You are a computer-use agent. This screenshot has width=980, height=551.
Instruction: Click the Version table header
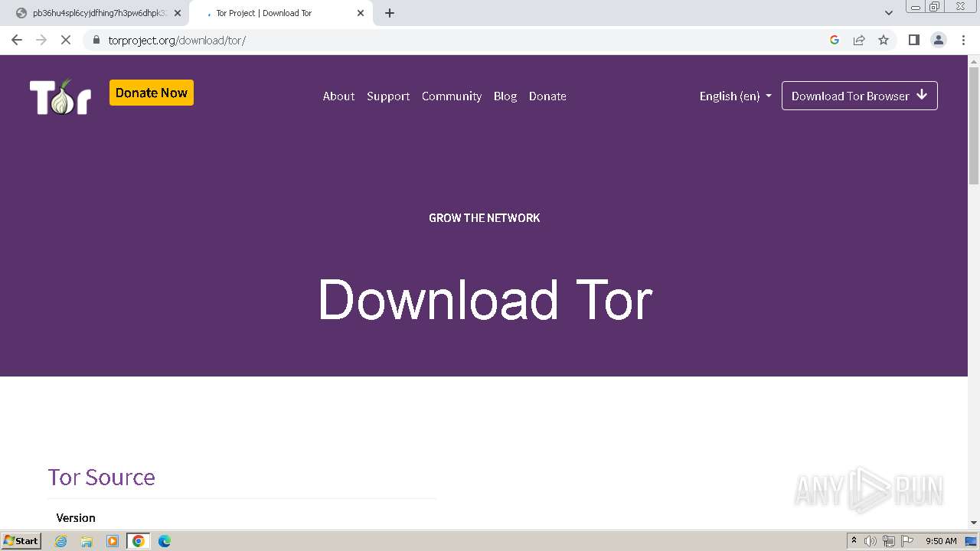(76, 518)
